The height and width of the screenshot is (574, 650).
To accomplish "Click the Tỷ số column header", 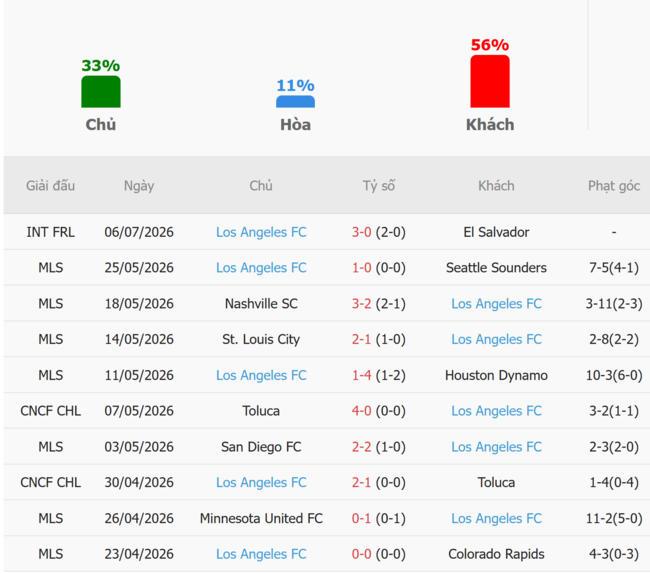I will (379, 186).
